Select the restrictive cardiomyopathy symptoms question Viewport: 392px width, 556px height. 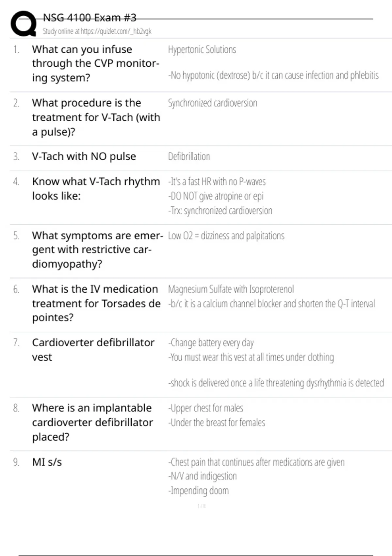coord(97,250)
